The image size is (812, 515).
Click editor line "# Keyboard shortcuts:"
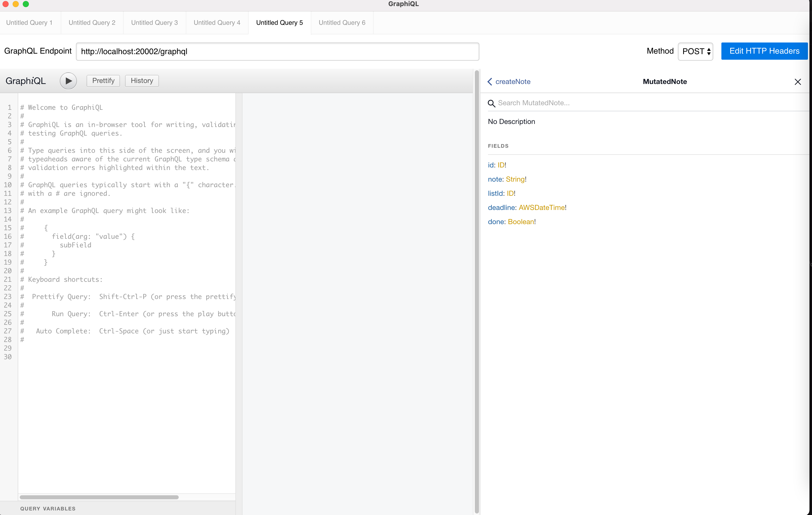pyautogui.click(x=61, y=280)
